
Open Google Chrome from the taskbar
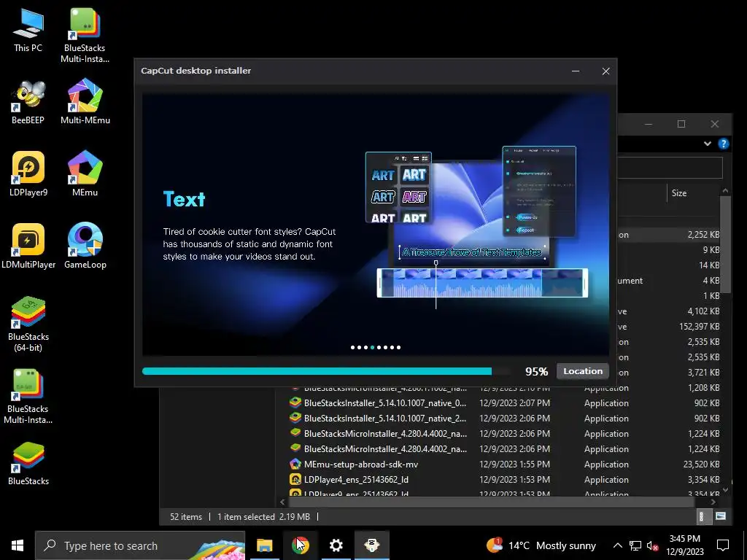300,545
